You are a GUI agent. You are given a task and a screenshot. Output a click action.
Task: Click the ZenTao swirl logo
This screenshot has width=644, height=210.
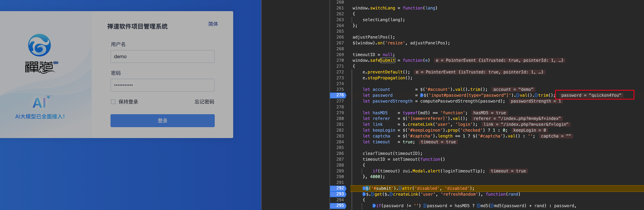[x=39, y=45]
